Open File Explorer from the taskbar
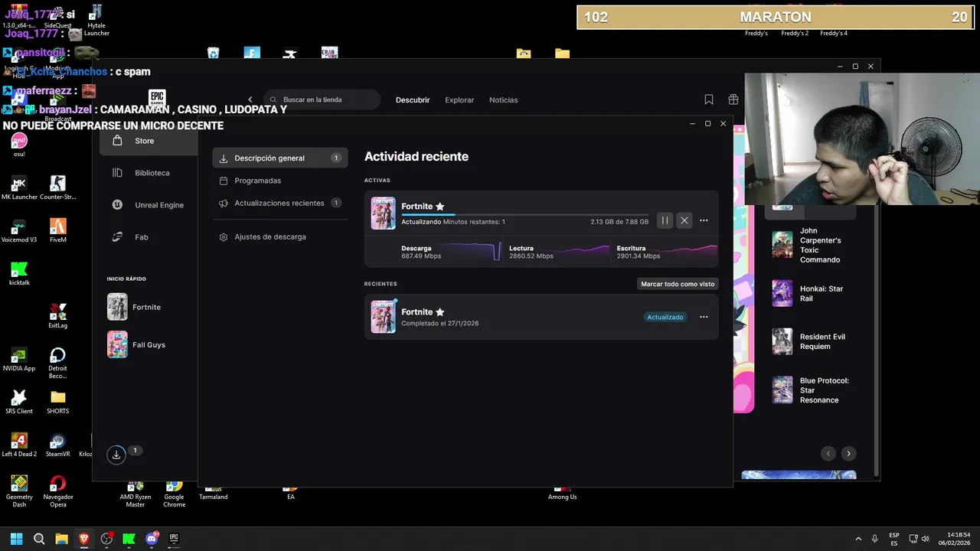 [x=61, y=539]
